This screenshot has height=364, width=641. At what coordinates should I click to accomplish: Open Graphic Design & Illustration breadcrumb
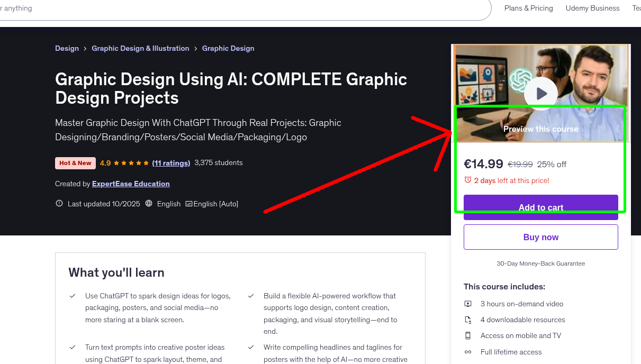[140, 48]
